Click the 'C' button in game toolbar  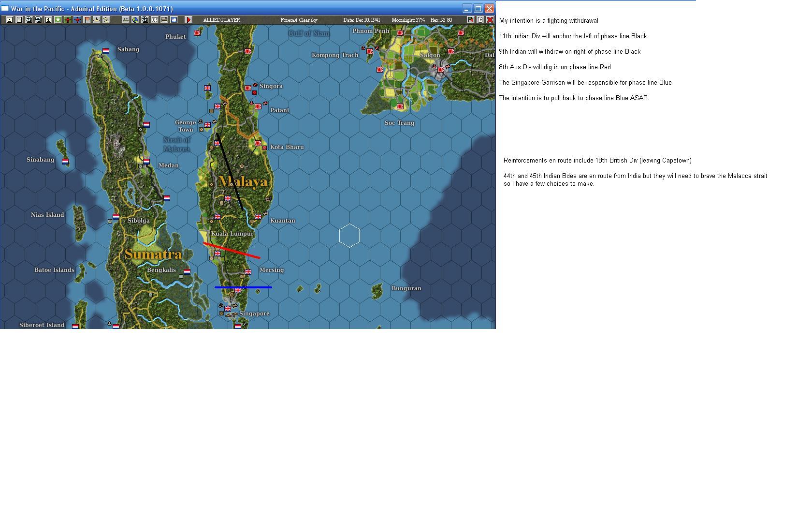480,20
